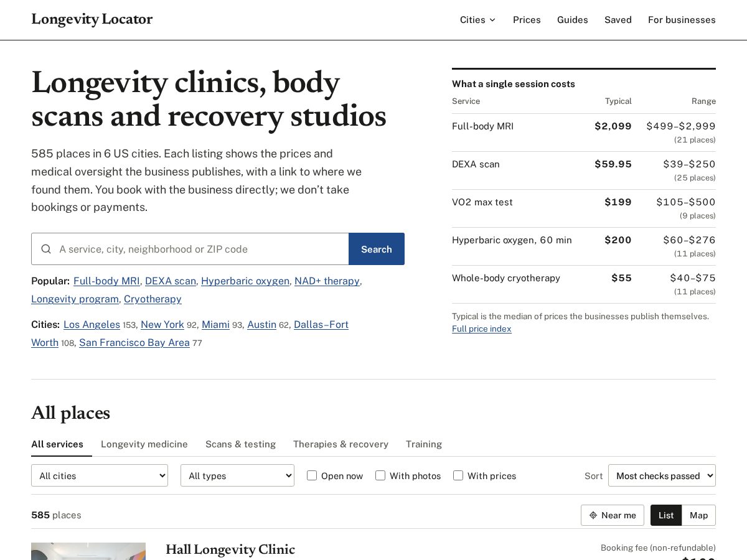747x560 pixels.
Task: Follow the NAD+ therapy popular link
Action: 327,281
